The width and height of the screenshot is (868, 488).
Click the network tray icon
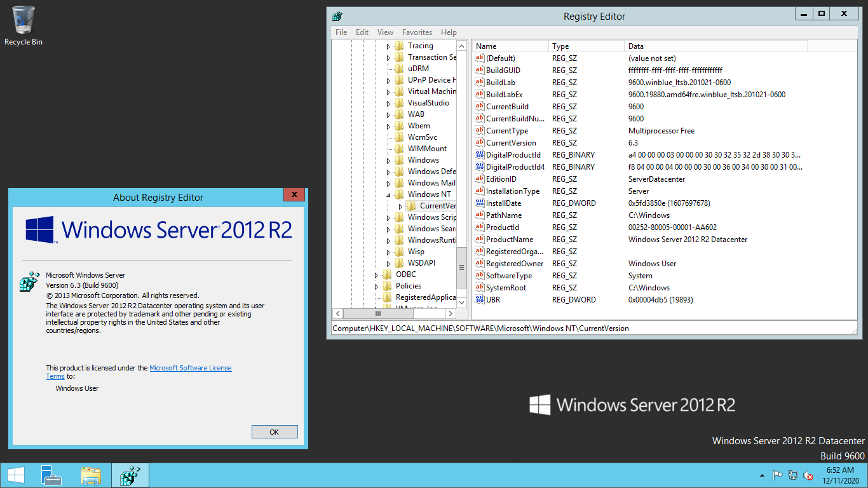793,475
